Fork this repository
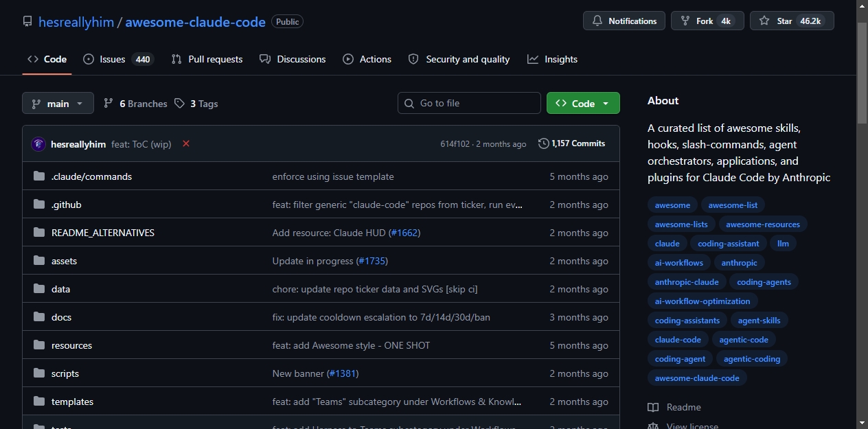 tap(707, 21)
